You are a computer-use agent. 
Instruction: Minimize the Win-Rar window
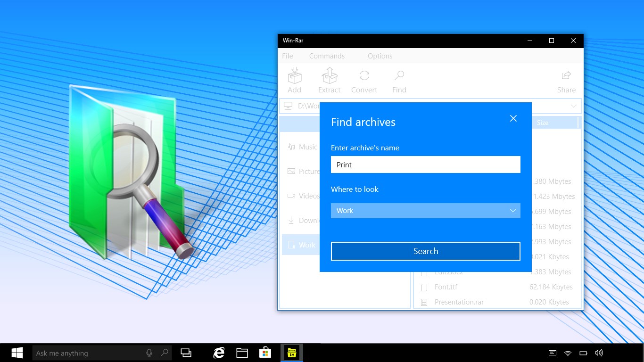(530, 41)
